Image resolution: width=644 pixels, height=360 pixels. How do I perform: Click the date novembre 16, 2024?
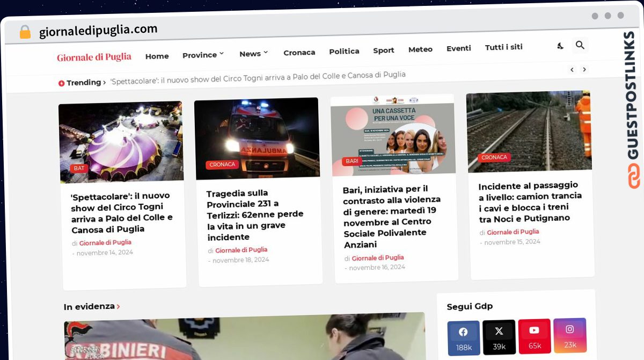[x=377, y=268]
